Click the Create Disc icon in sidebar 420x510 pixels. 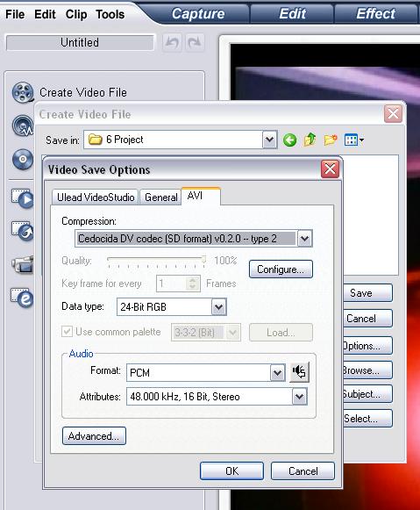coord(23,160)
